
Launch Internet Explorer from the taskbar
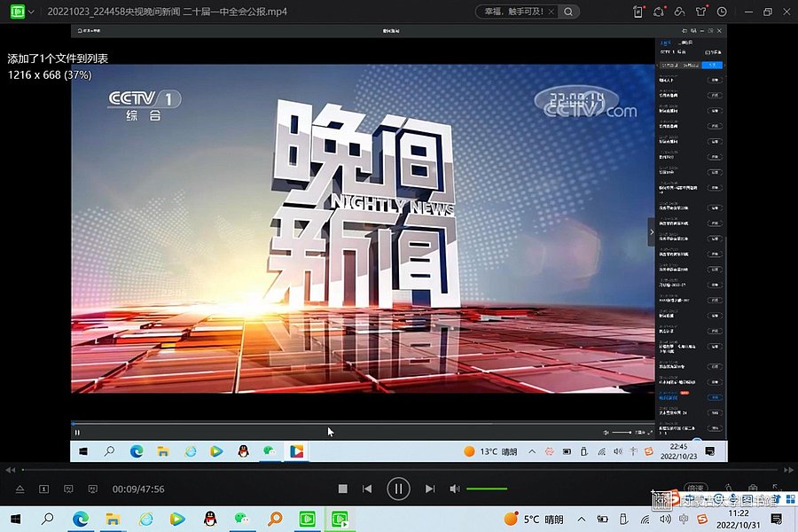click(x=146, y=519)
